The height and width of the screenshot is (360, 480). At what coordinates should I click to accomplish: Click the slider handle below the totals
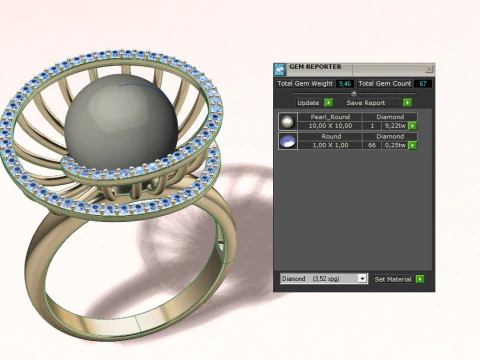tap(354, 94)
